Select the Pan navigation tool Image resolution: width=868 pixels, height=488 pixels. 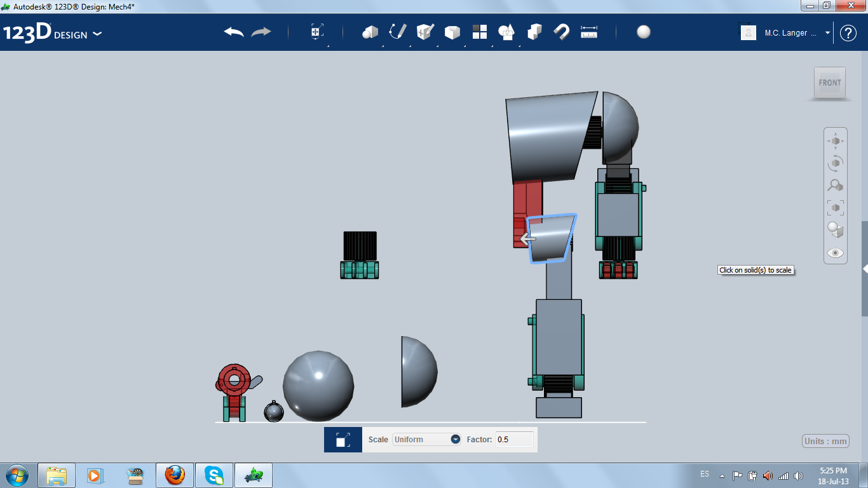pyautogui.click(x=836, y=140)
